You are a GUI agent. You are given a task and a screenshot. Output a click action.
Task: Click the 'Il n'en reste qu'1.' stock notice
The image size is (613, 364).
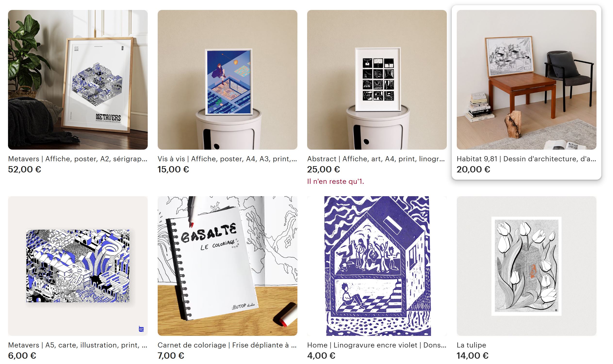[x=335, y=181]
